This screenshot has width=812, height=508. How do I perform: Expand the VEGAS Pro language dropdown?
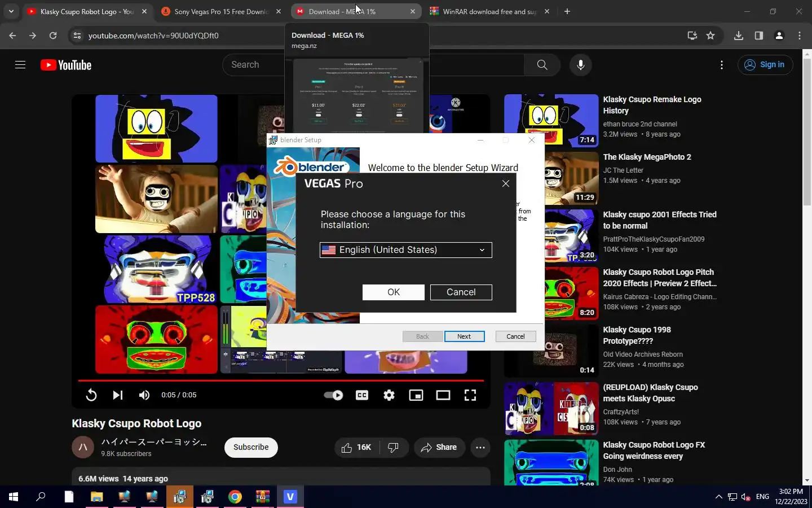(406, 250)
